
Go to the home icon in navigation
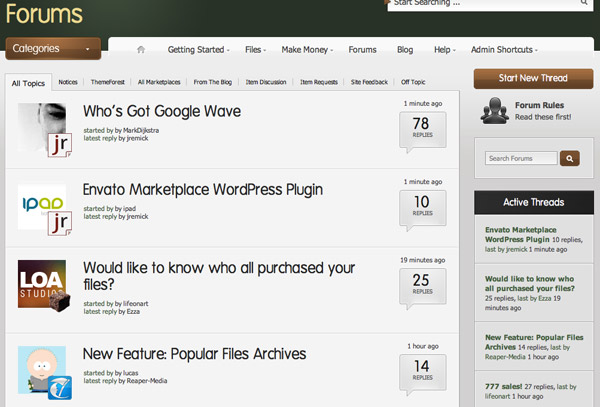coord(141,50)
